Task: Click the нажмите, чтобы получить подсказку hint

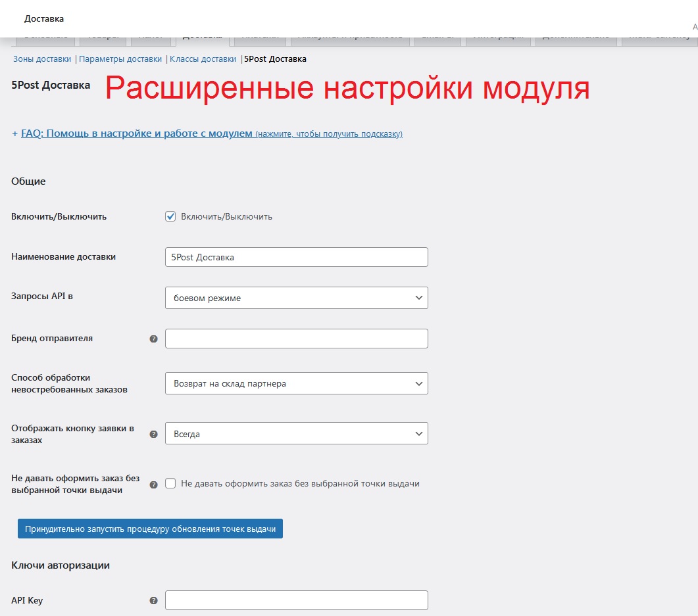Action: [x=329, y=134]
